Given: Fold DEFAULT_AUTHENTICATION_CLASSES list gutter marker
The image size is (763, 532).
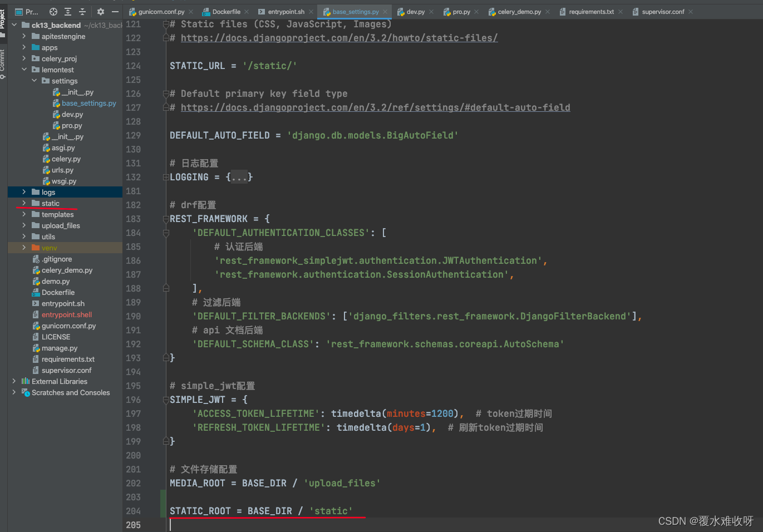Looking at the screenshot, I should [x=165, y=233].
